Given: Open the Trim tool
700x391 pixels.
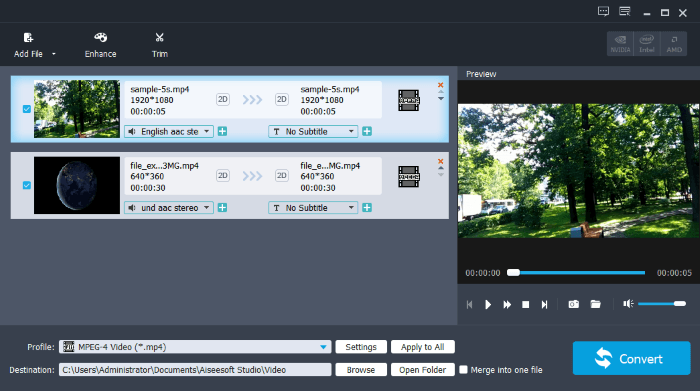Looking at the screenshot, I should [x=159, y=45].
